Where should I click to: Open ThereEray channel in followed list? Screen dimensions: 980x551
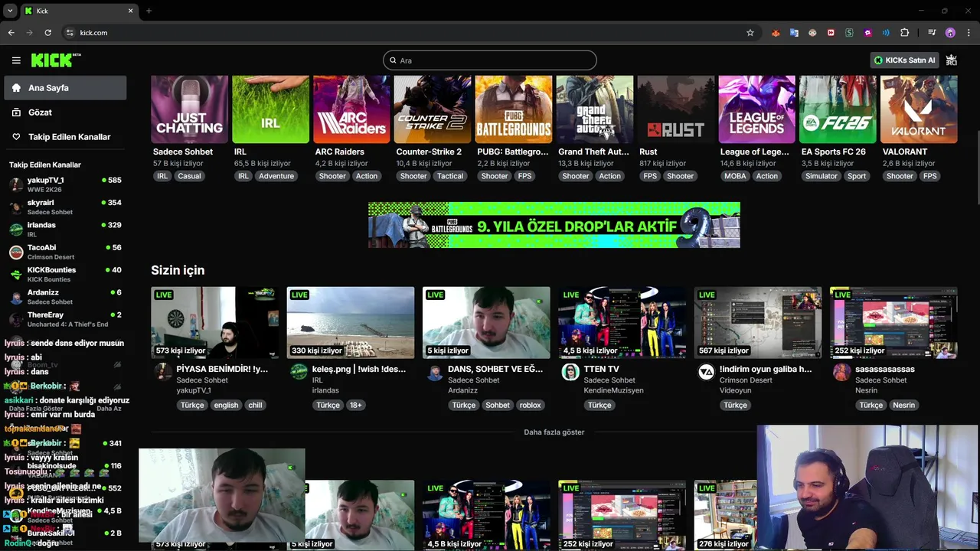[x=65, y=319]
